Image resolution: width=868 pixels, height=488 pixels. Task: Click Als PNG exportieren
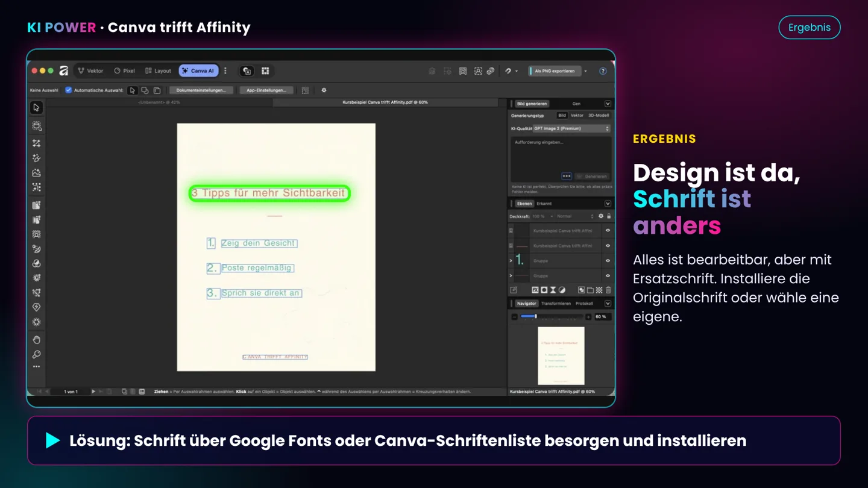[x=555, y=71]
